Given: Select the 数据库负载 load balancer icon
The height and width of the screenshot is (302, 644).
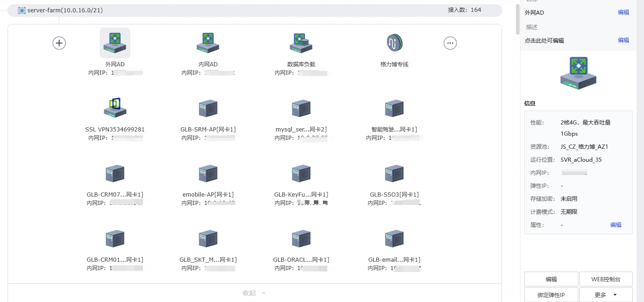Looking at the screenshot, I should 301,43.
